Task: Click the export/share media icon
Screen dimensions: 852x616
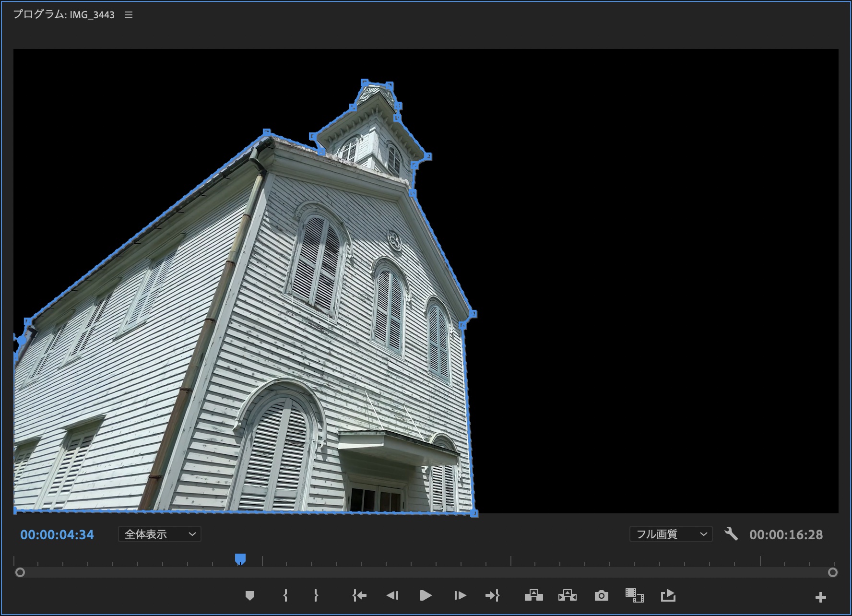Action: tap(668, 596)
